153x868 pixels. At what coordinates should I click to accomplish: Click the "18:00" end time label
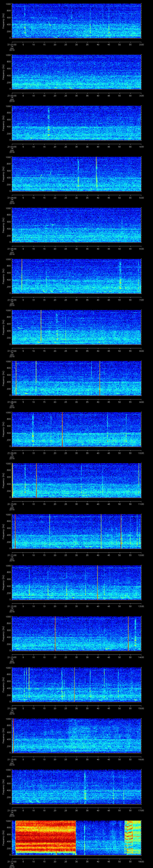coord(141,861)
